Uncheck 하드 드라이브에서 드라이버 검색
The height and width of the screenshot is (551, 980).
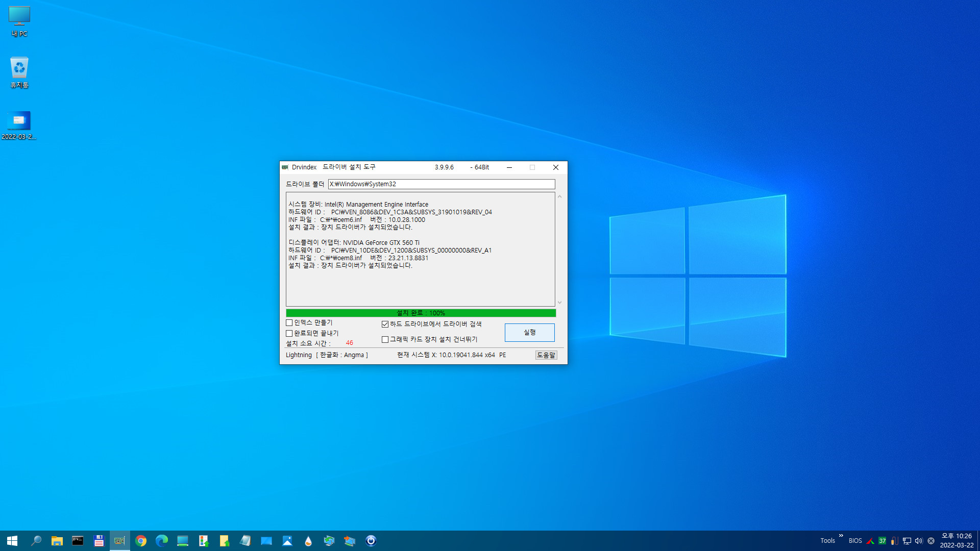pyautogui.click(x=385, y=324)
